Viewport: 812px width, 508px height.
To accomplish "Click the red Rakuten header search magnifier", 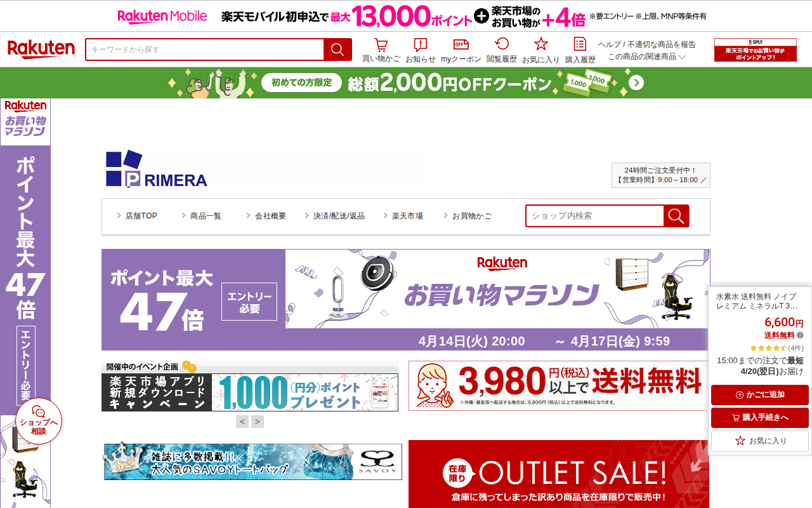I will [x=337, y=50].
